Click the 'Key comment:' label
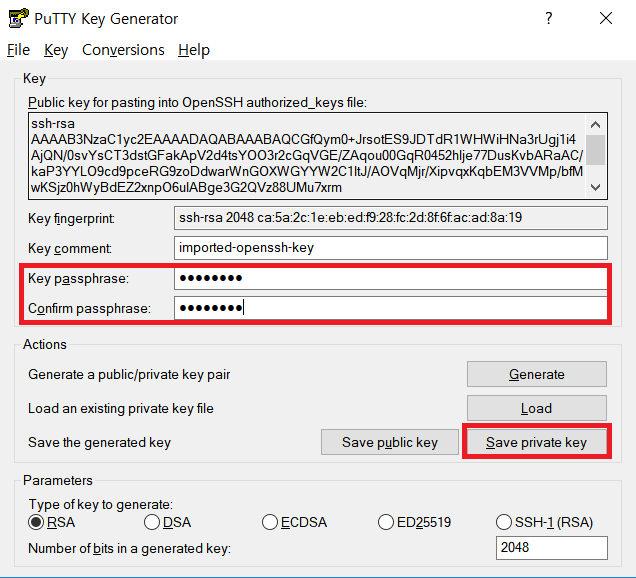 click(70, 248)
